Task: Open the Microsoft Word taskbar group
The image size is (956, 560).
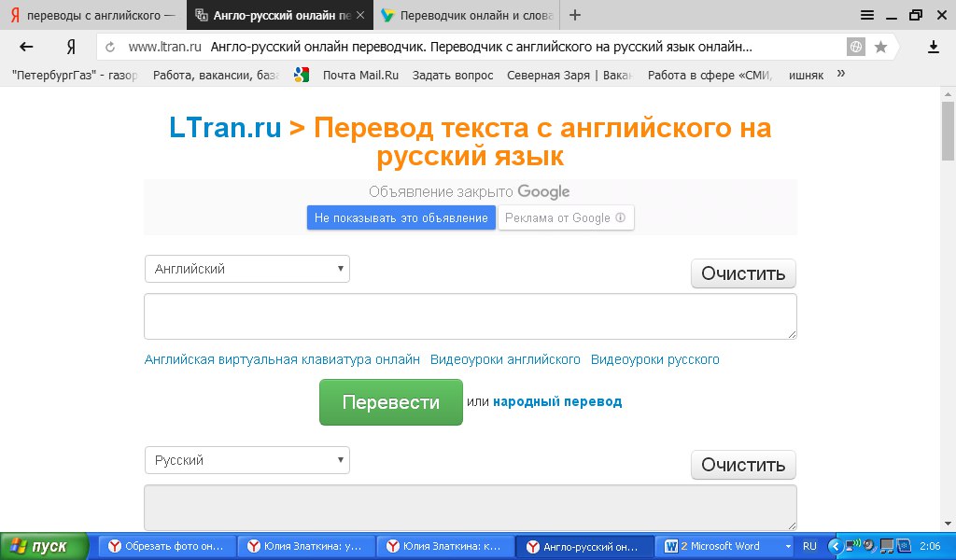Action: click(x=725, y=547)
